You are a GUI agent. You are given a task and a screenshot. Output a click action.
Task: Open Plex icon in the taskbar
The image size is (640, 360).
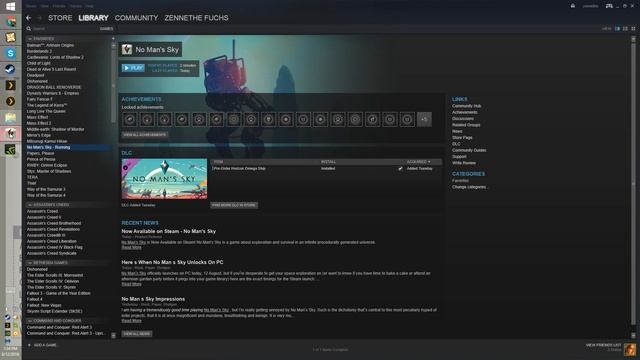click(11, 85)
